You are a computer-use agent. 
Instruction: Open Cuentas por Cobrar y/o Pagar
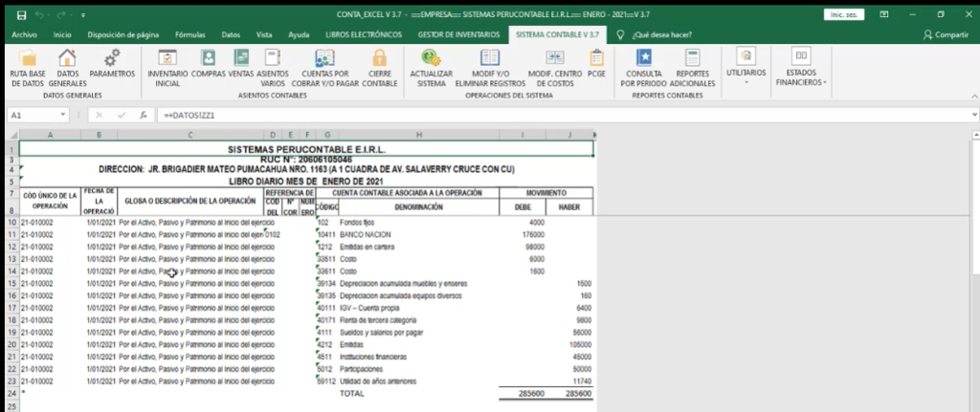pyautogui.click(x=325, y=68)
